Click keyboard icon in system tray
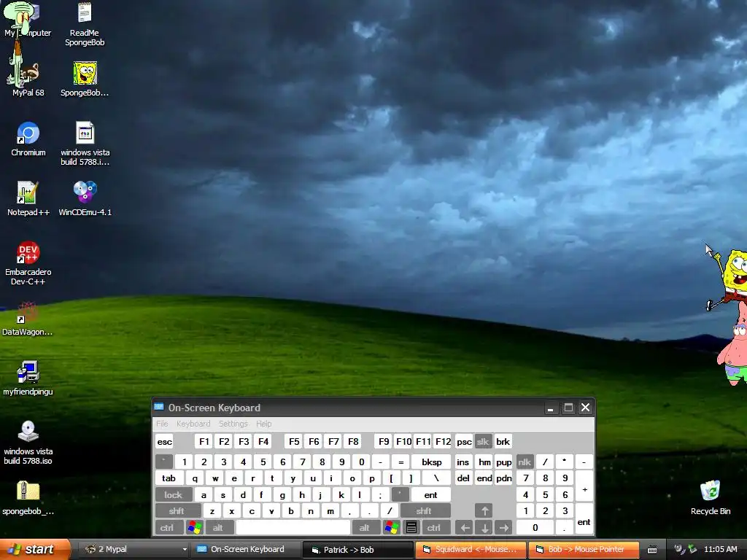Image resolution: width=747 pixels, height=560 pixels. (x=652, y=550)
